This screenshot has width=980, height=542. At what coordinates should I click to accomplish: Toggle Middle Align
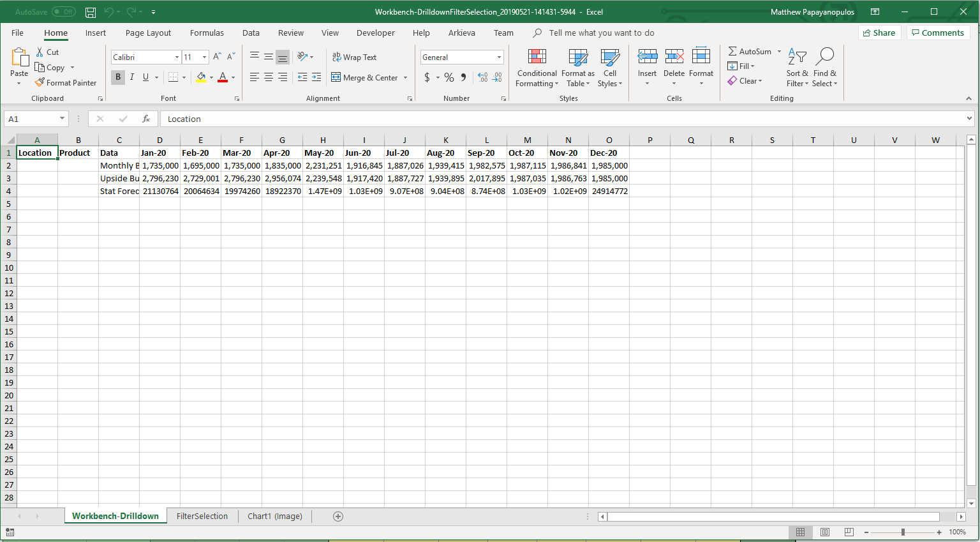(269, 57)
